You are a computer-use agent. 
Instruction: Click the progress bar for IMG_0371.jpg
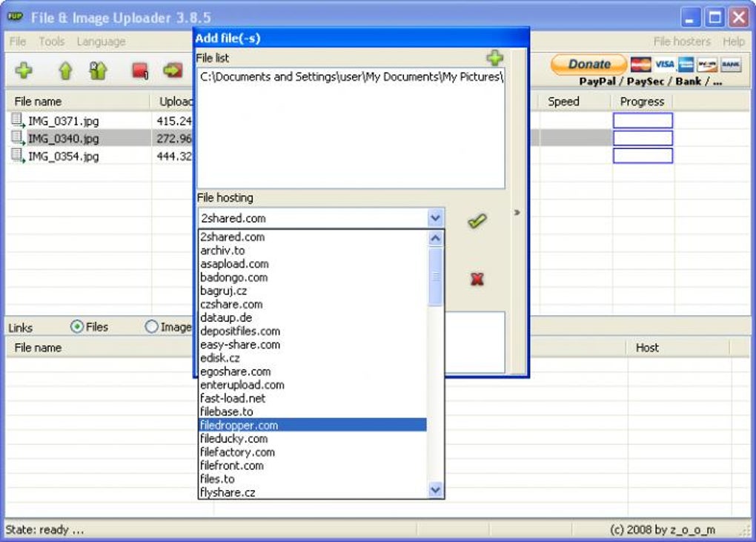tap(643, 120)
